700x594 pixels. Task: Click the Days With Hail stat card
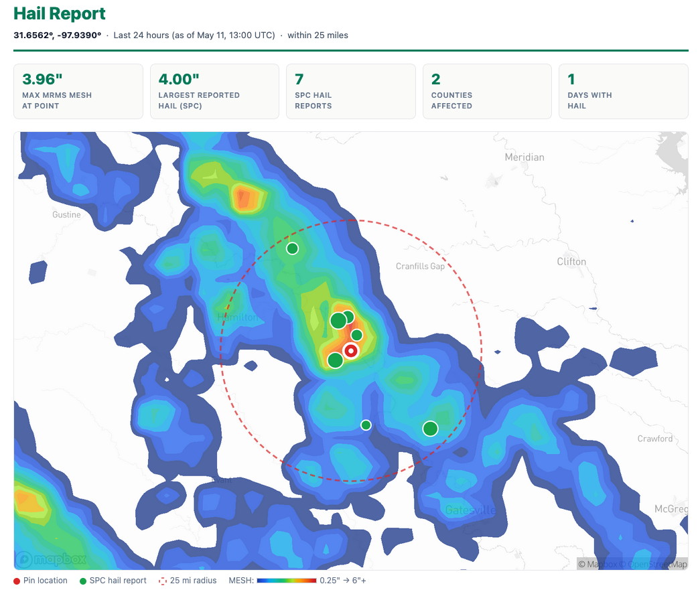pos(624,92)
